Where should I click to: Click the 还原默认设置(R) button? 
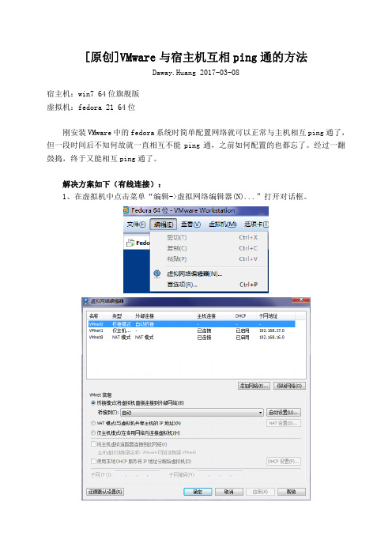(x=105, y=492)
